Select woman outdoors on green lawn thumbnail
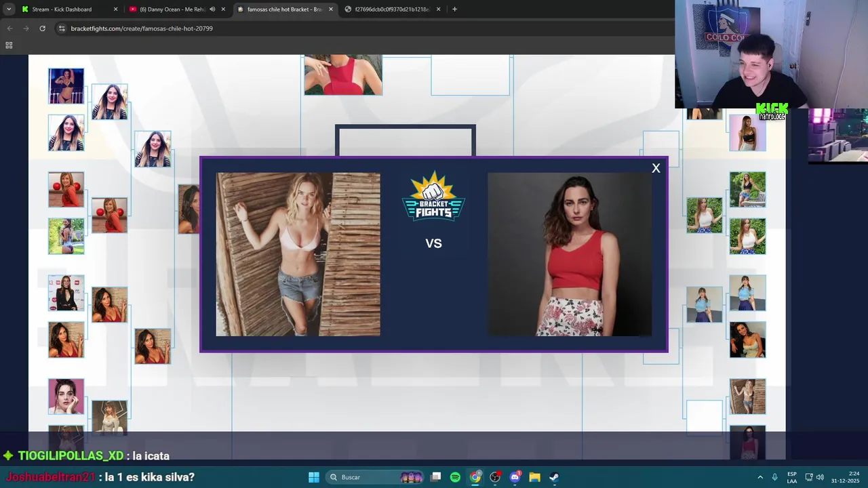 tap(66, 236)
